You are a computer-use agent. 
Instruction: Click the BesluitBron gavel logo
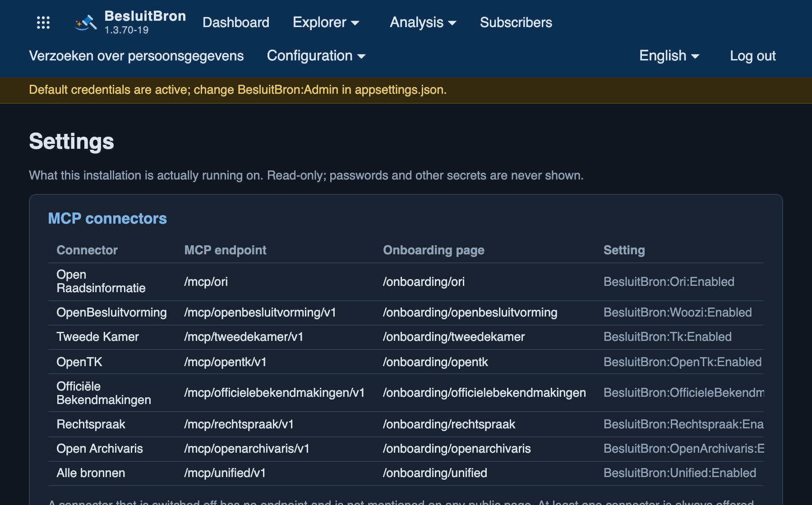(86, 23)
